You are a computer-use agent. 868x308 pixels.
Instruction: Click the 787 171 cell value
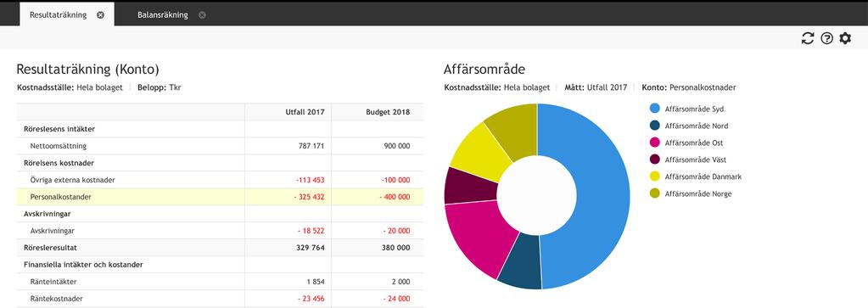pos(311,146)
